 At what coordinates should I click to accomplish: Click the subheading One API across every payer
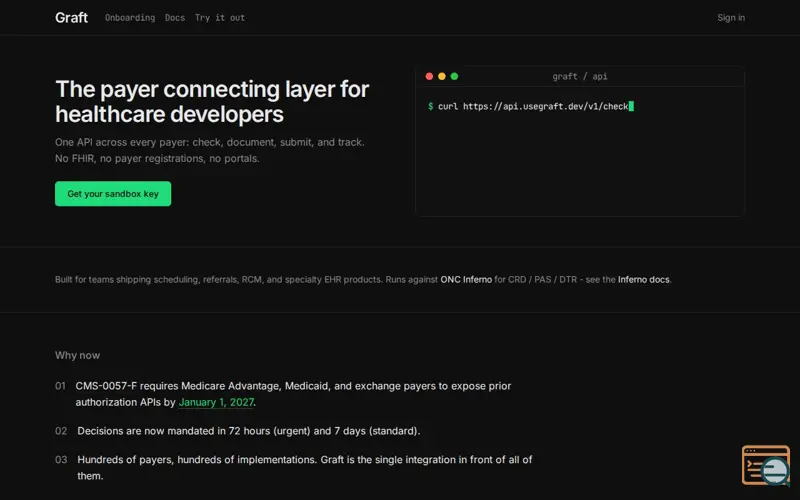click(x=210, y=142)
